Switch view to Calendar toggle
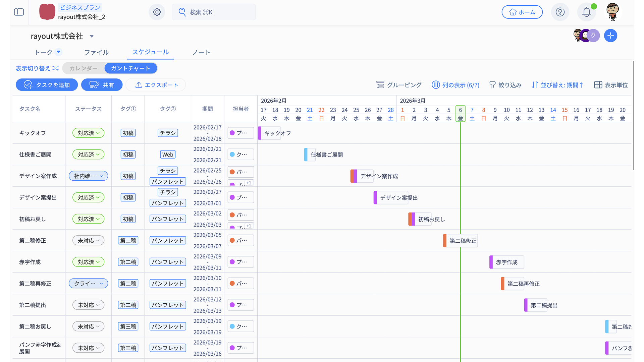This screenshot has height=362, width=644. 83,68
